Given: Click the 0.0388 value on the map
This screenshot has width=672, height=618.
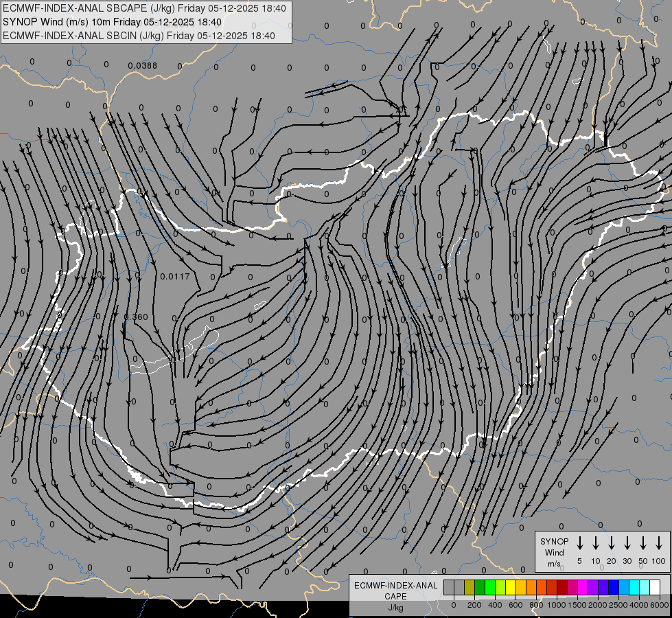Looking at the screenshot, I should click(143, 66).
